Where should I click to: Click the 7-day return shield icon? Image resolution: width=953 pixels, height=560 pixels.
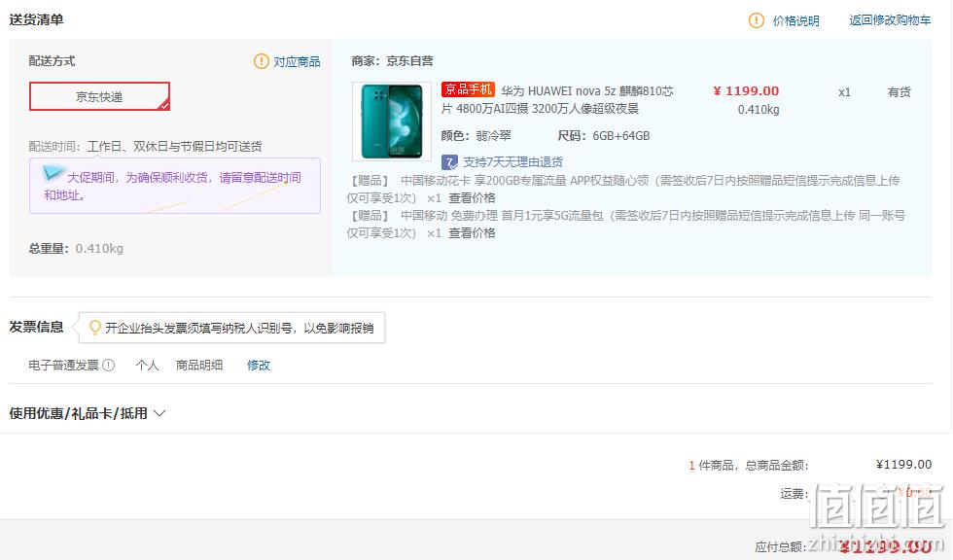click(449, 162)
